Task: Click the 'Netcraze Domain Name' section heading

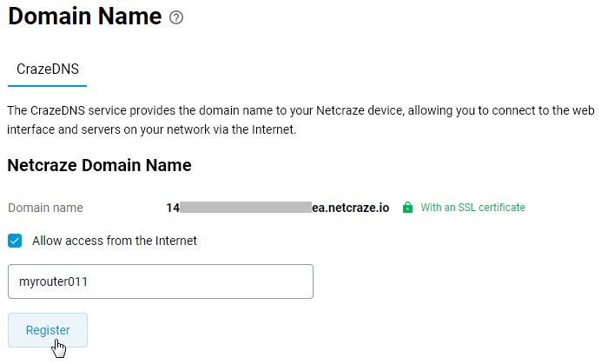Action: pos(99,165)
